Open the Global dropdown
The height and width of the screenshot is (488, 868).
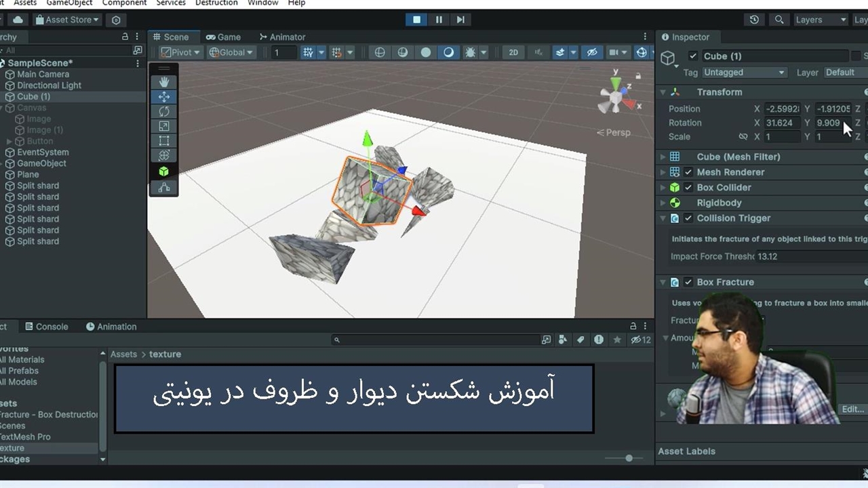[x=231, y=52]
